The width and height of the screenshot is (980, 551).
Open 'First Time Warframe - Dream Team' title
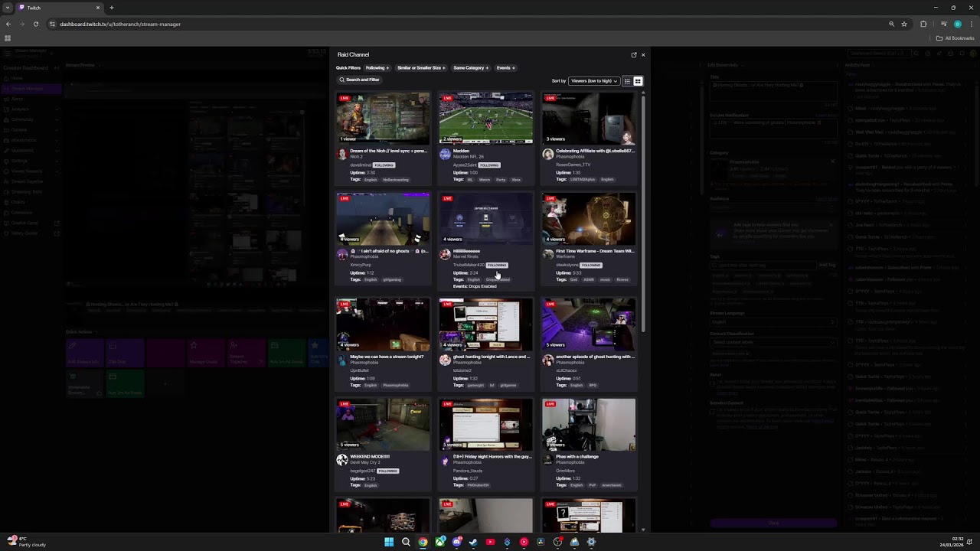[x=595, y=251]
